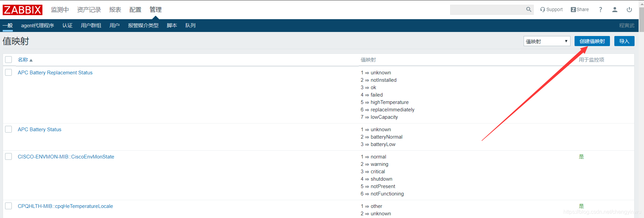Screen dimensions: 644x218
Task: Switch to the 队列 submenu tab
Action: (191, 26)
